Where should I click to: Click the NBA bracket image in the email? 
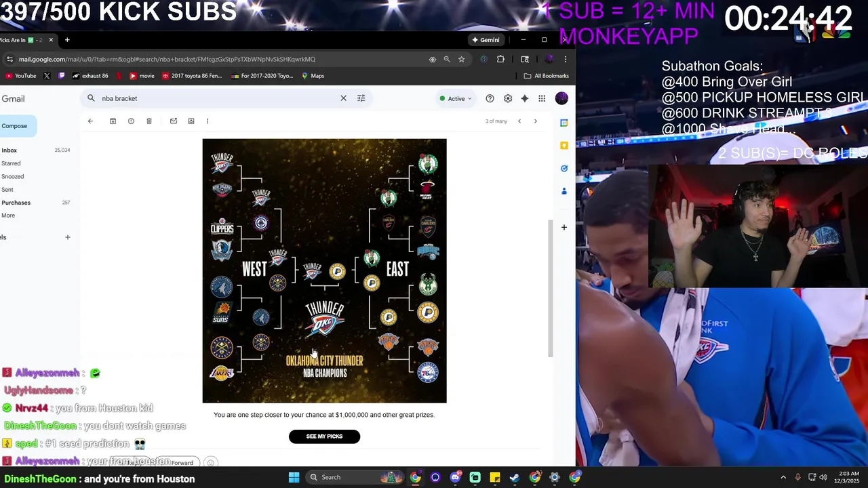(x=324, y=271)
